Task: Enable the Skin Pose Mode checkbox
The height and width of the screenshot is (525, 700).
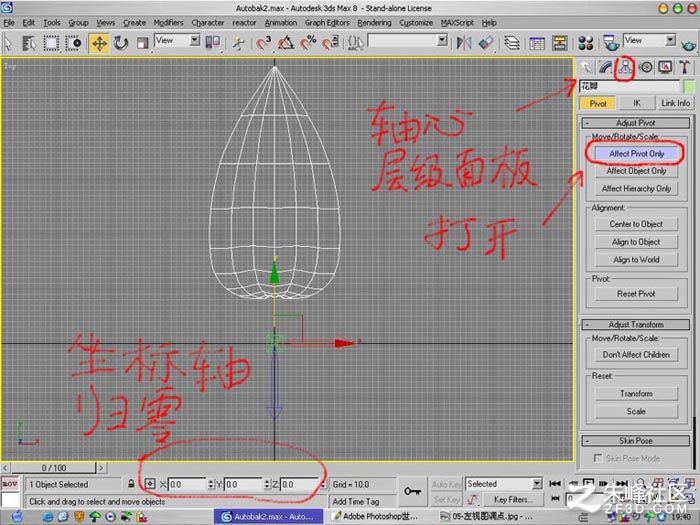Action: tap(598, 458)
